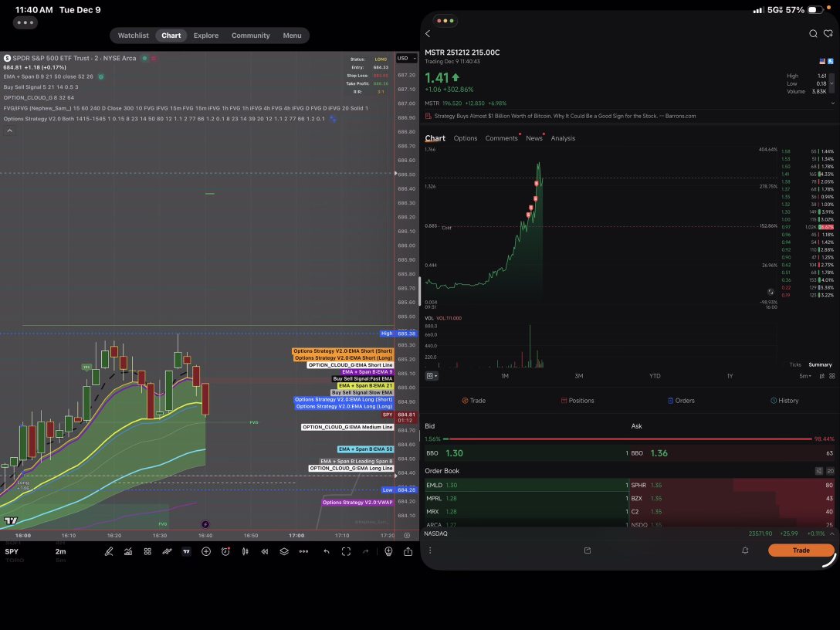Select the YTD chart range
The image size is (840, 630).
pyautogui.click(x=655, y=376)
